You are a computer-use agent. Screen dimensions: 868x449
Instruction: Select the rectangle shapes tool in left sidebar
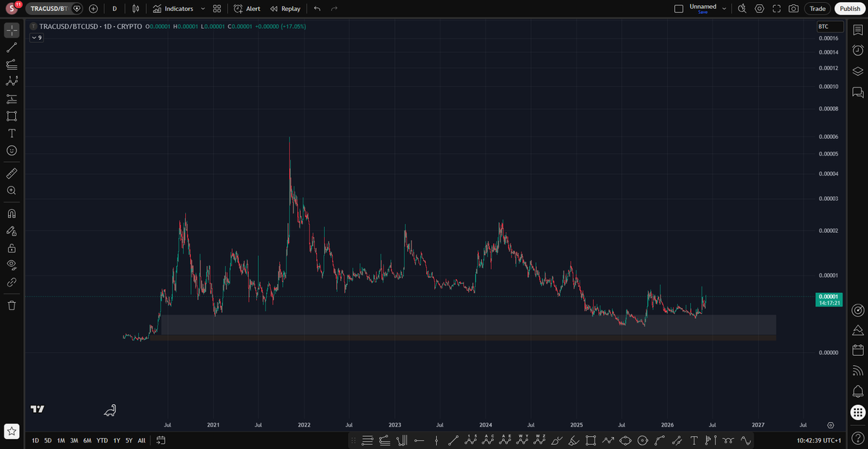point(12,116)
